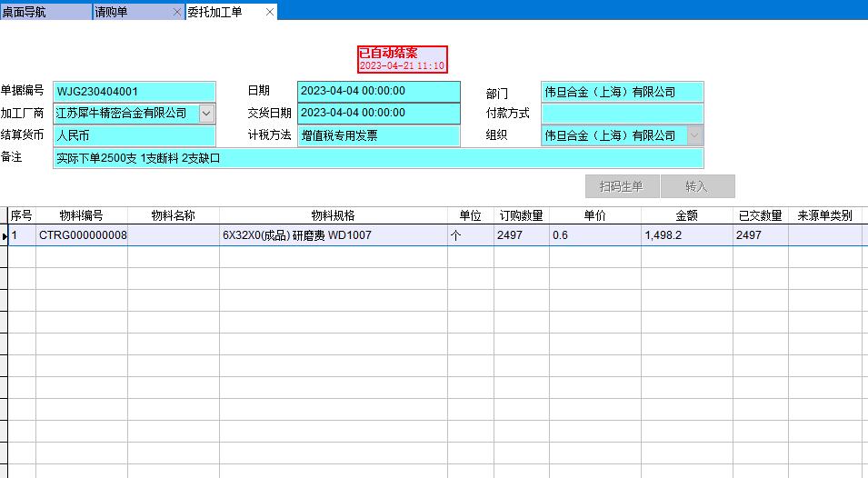Click the 单据编号 input field

point(135,92)
